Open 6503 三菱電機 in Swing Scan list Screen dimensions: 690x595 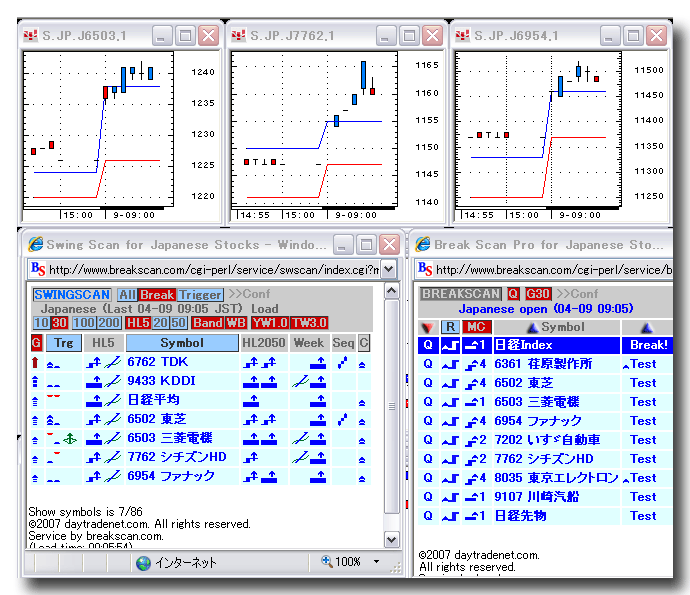pyautogui.click(x=169, y=438)
